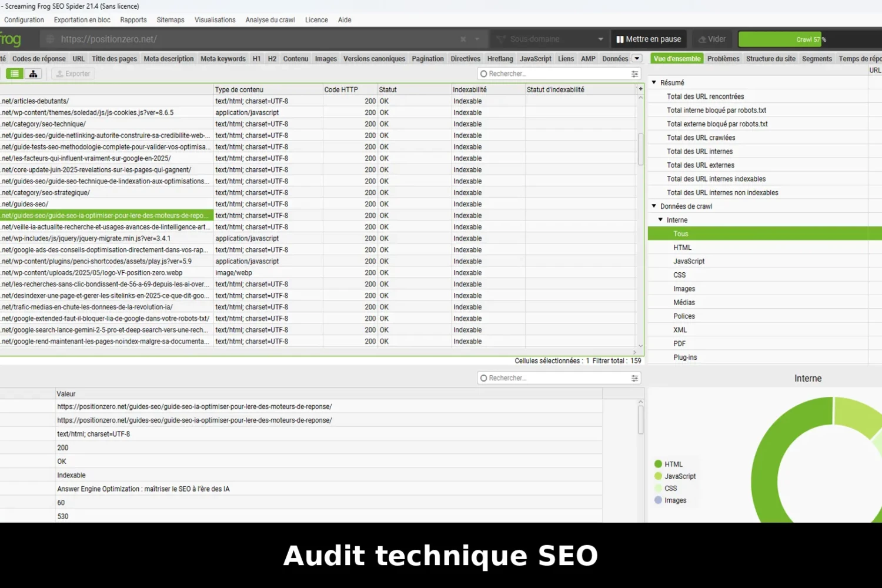Click the magnifier icon in the URL bar
This screenshot has height=588, width=882.
click(x=49, y=39)
